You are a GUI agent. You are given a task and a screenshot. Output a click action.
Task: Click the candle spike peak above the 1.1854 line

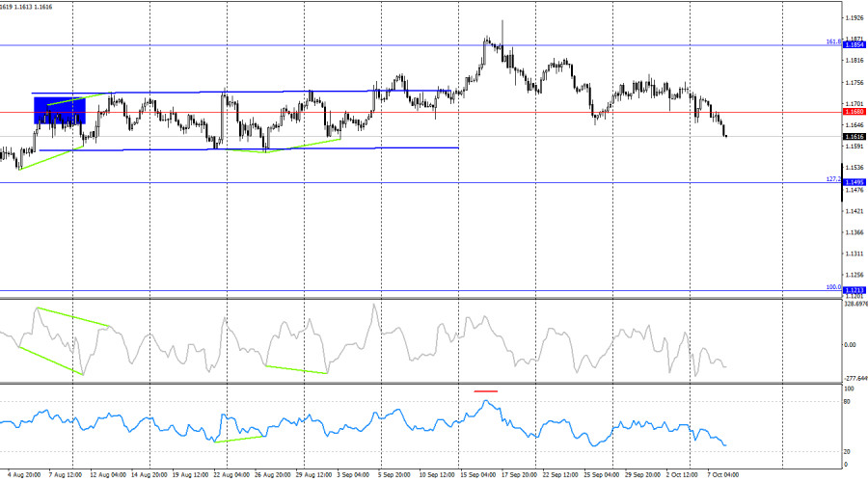click(x=502, y=22)
